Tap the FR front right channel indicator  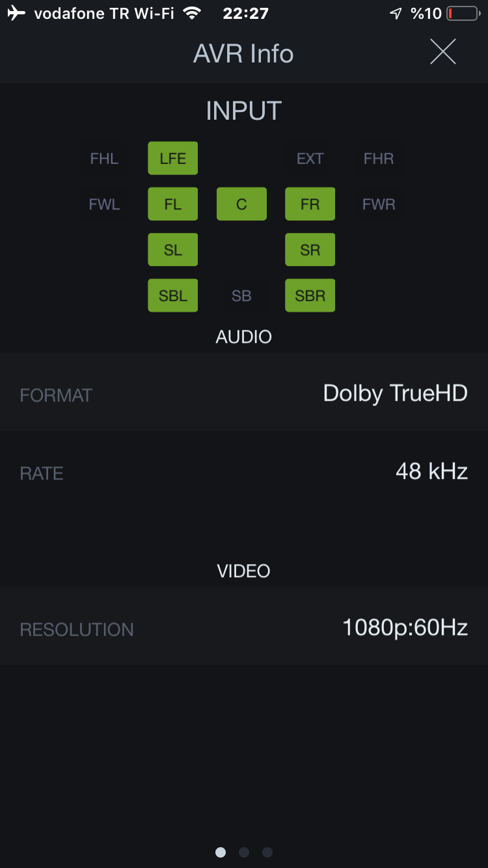point(310,204)
